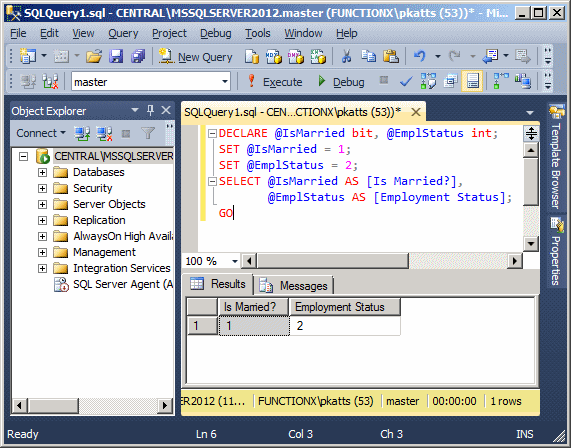Click the Cancel Executing Query stop icon
The image size is (571, 448).
point(383,80)
